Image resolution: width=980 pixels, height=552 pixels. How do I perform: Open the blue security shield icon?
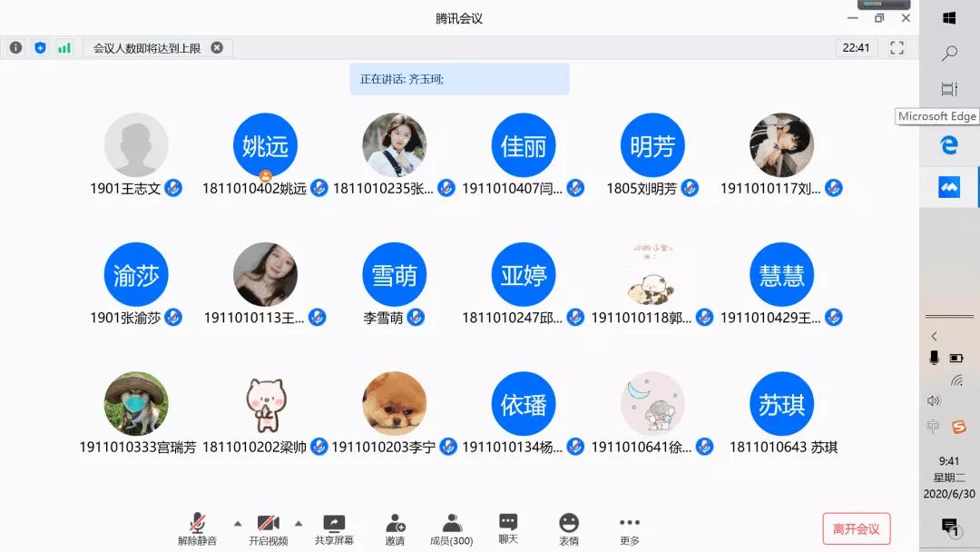point(40,48)
